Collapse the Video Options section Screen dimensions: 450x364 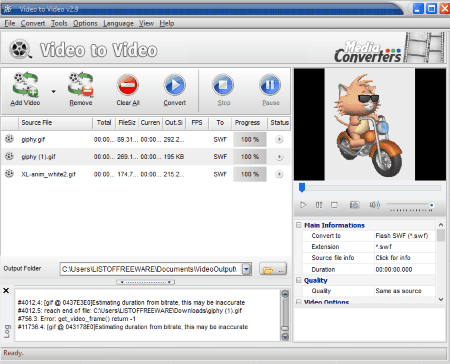pyautogui.click(x=299, y=302)
